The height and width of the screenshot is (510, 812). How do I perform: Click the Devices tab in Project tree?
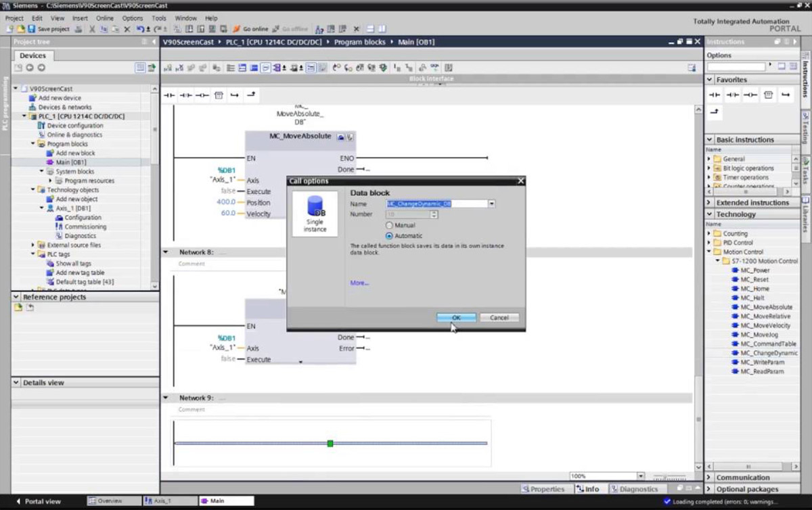(x=32, y=55)
